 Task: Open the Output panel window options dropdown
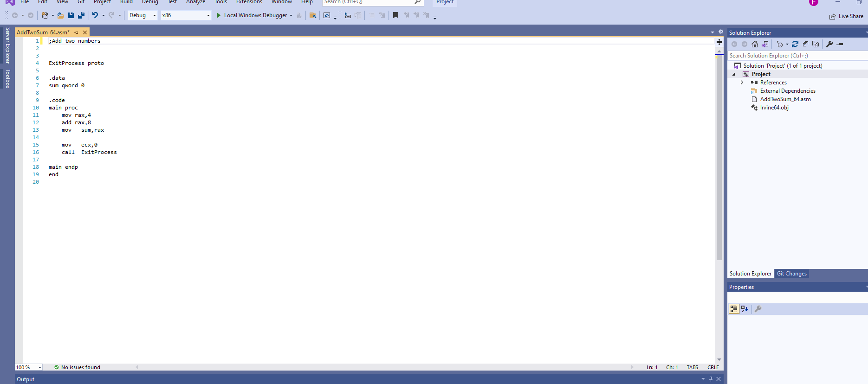(x=703, y=379)
